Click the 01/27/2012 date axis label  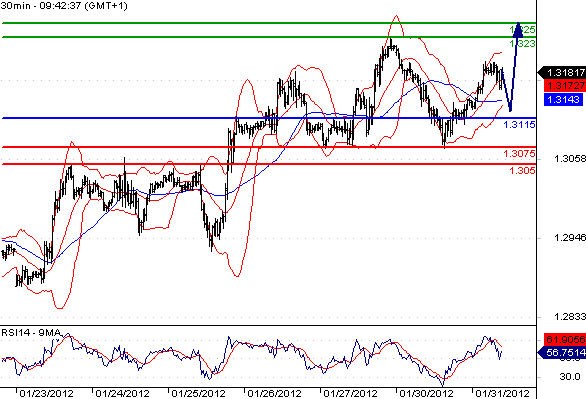coord(351,393)
